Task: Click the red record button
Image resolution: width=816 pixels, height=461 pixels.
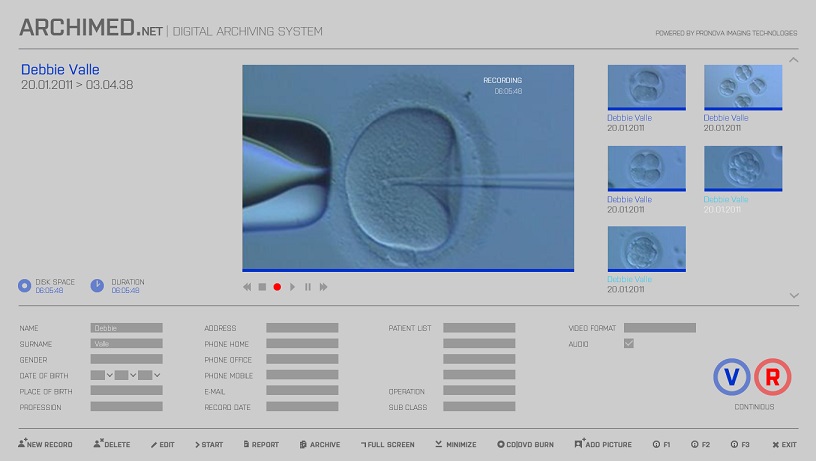Action: click(x=277, y=287)
